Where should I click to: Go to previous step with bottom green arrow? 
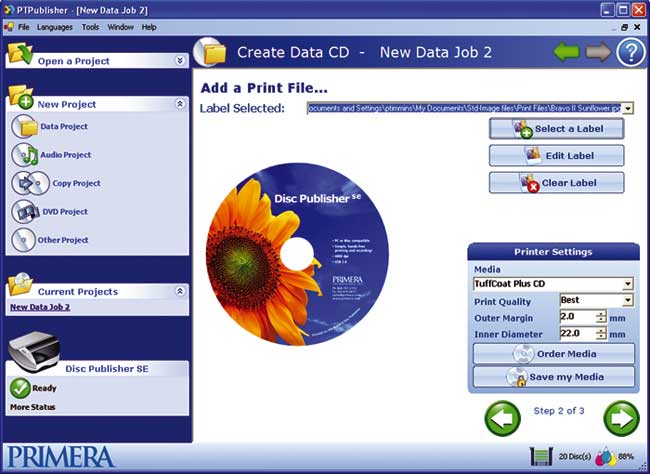coord(502,418)
